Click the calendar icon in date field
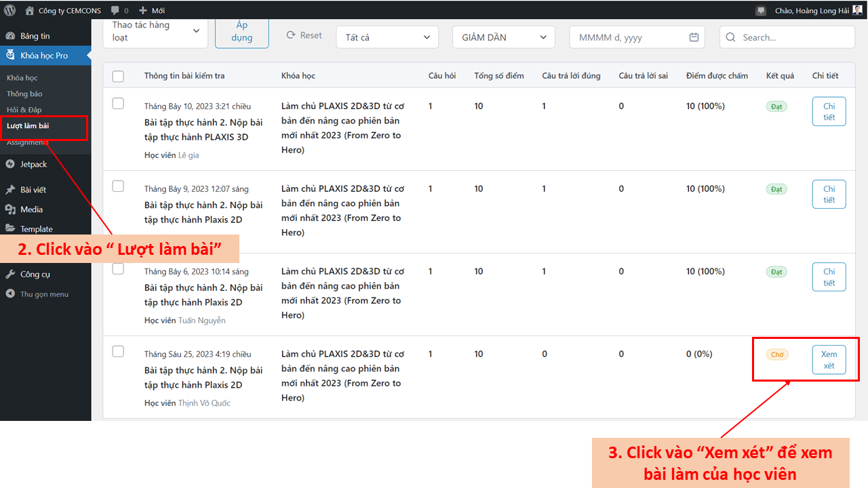 tap(694, 37)
